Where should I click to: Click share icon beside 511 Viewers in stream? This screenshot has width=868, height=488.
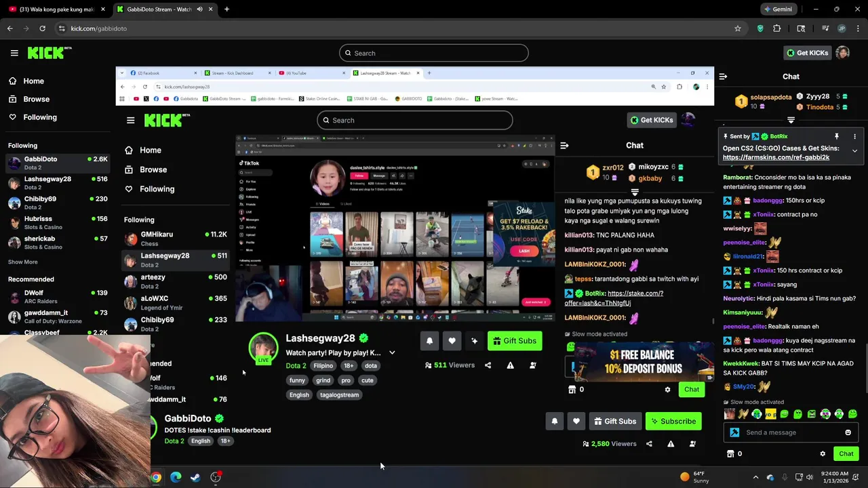click(488, 365)
